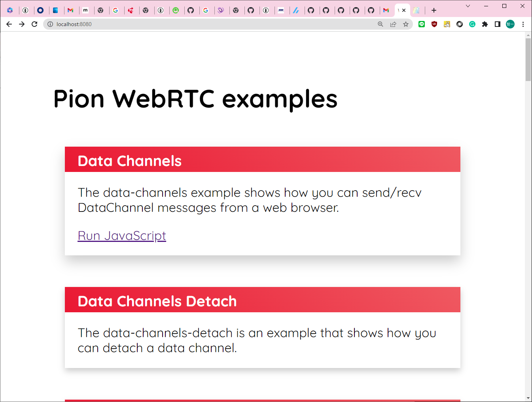Open a new tab with plus button
Image resolution: width=532 pixels, height=402 pixels.
click(434, 10)
